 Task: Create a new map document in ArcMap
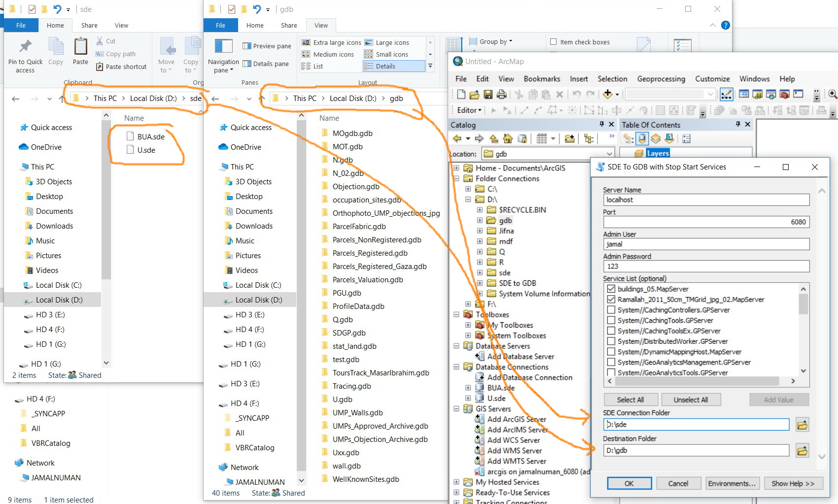point(461,94)
